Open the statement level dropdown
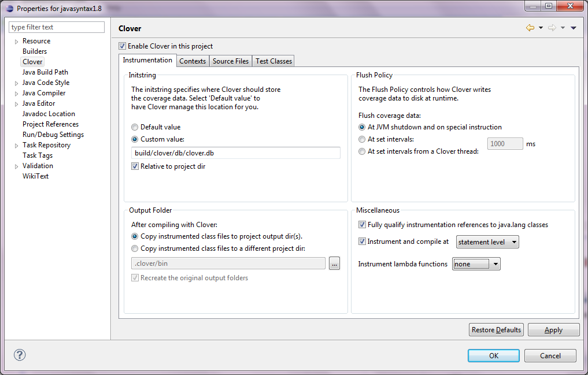This screenshot has width=588, height=375. coord(487,242)
